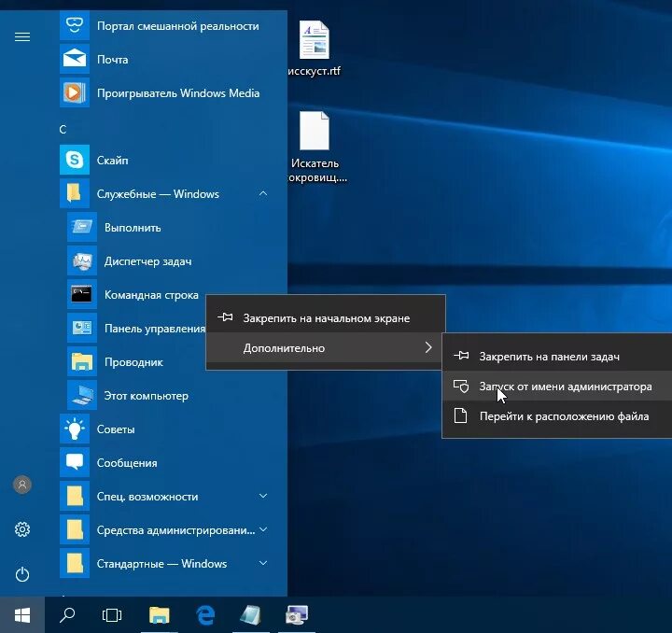Click the Диспетчер задач text label
Image resolution: width=672 pixels, height=633 pixels.
point(147,261)
